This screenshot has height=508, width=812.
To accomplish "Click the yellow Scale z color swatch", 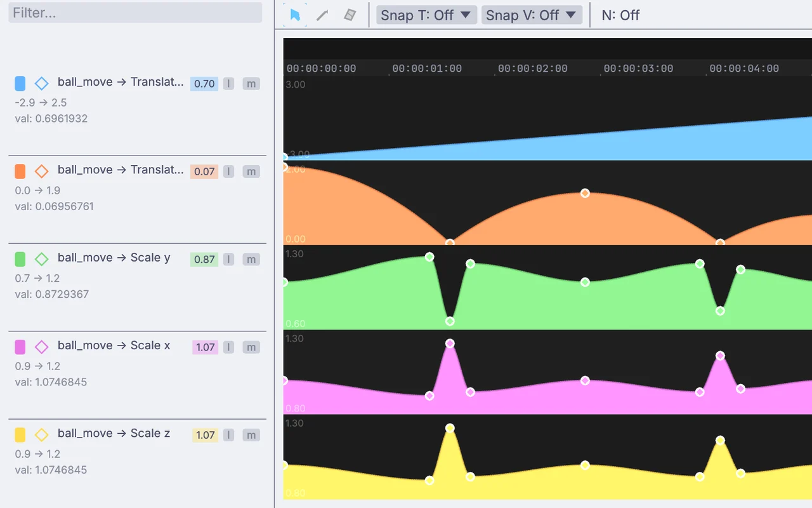I will (x=20, y=435).
